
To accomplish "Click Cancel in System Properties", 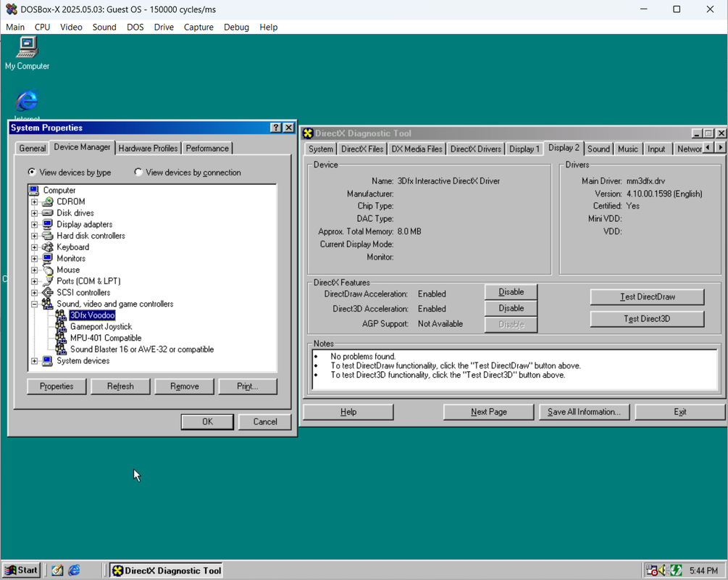I will pos(264,421).
